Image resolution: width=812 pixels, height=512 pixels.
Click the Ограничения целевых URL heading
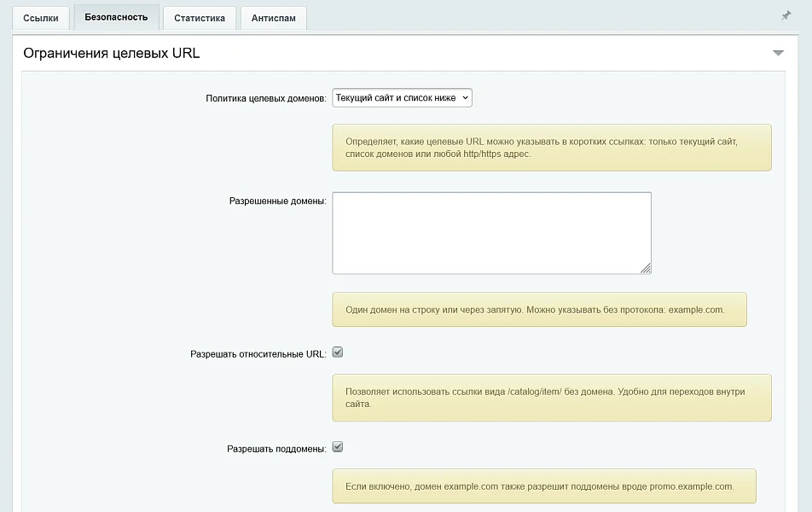[112, 54]
